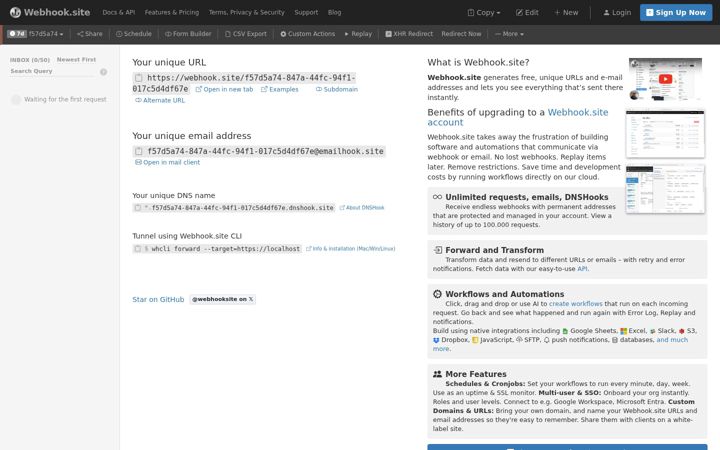Open the Schedule tool

(134, 34)
